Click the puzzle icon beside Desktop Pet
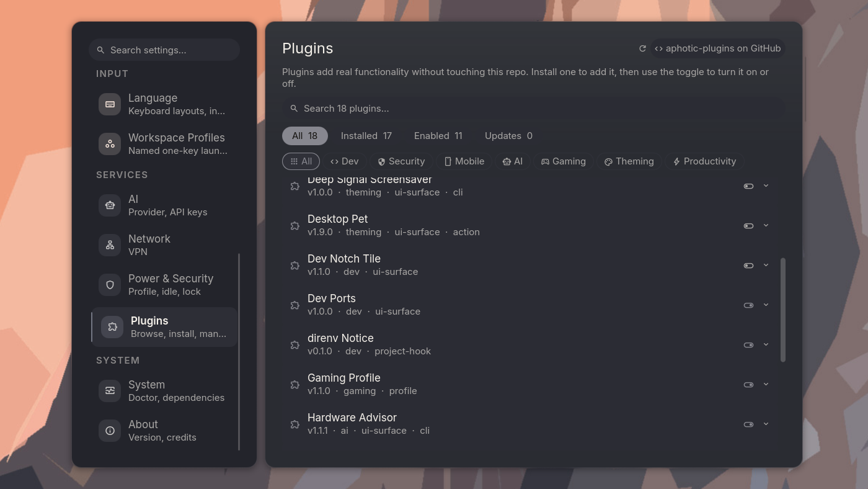 click(x=295, y=226)
